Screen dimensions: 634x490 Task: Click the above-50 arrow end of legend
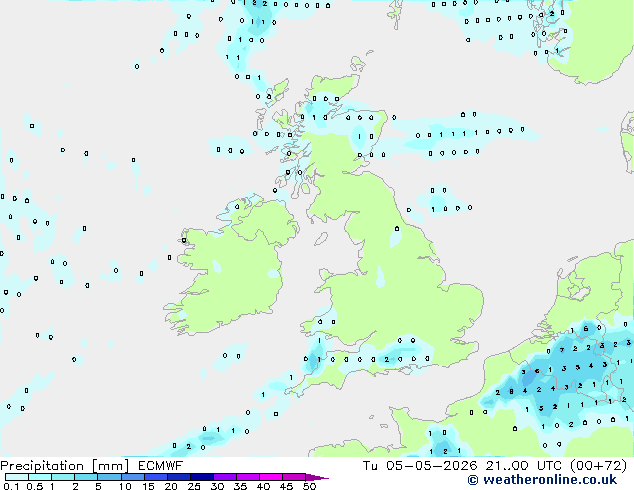coord(317,477)
